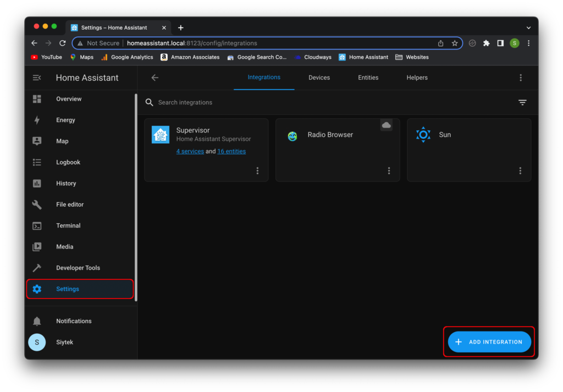This screenshot has height=392, width=563.
Task: Expand the Websites bookmarks folder
Action: (x=412, y=57)
